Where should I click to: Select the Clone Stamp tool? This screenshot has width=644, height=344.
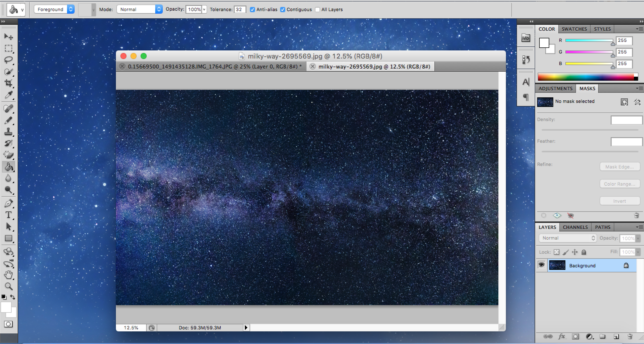(x=9, y=132)
